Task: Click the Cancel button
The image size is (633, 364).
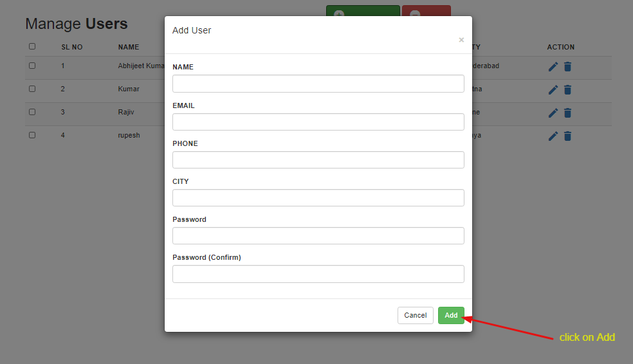Action: pos(416,315)
